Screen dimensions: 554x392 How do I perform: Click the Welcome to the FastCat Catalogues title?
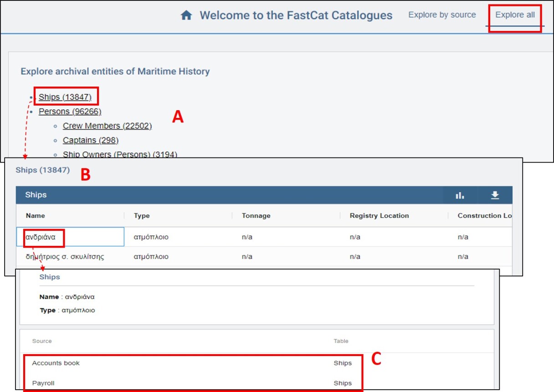[296, 15]
